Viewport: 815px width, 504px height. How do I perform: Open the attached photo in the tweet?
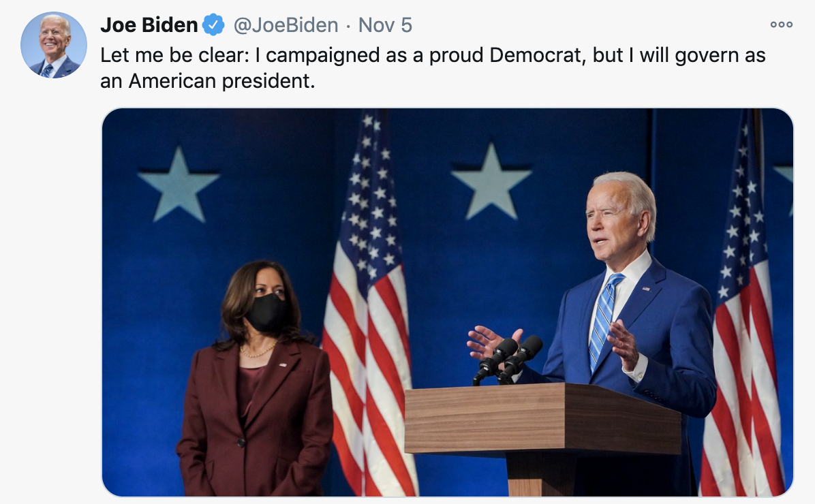(x=448, y=302)
